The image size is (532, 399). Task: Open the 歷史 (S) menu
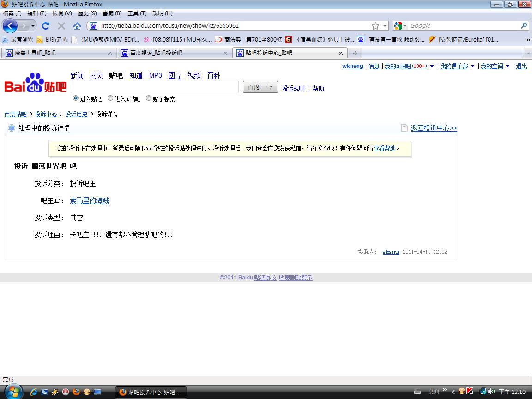(x=87, y=13)
